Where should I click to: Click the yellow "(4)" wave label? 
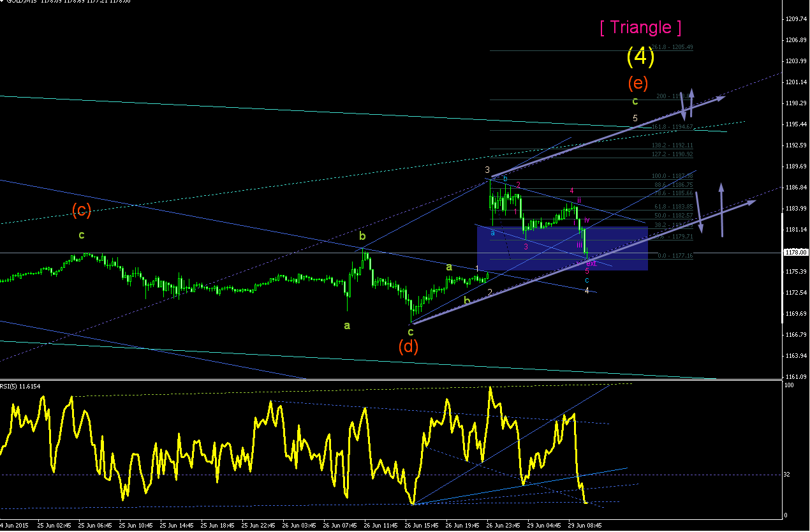[x=640, y=57]
